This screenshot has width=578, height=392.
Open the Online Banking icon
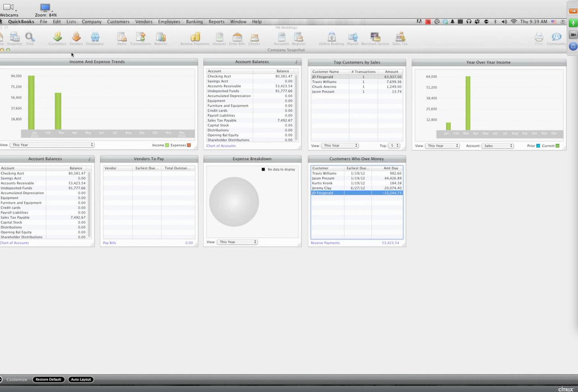331,39
